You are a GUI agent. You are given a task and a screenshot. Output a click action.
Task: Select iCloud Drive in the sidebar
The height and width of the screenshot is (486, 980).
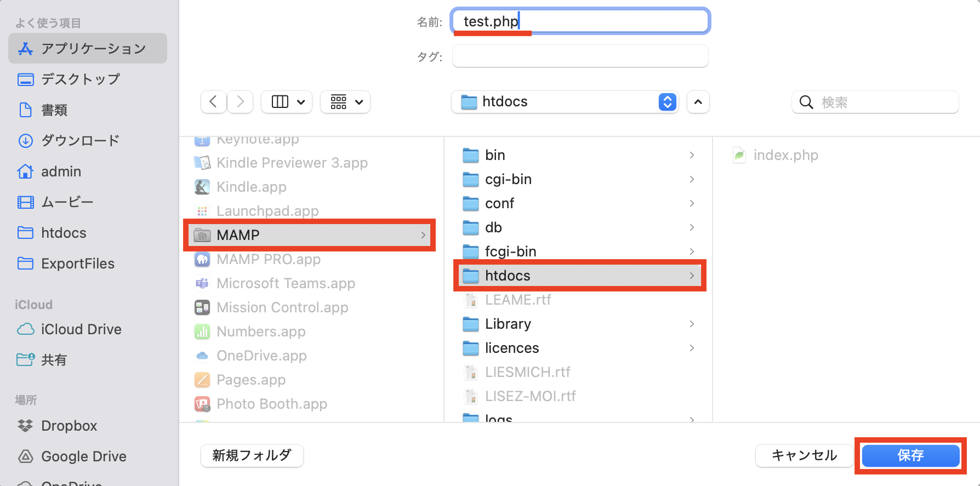pyautogui.click(x=88, y=329)
